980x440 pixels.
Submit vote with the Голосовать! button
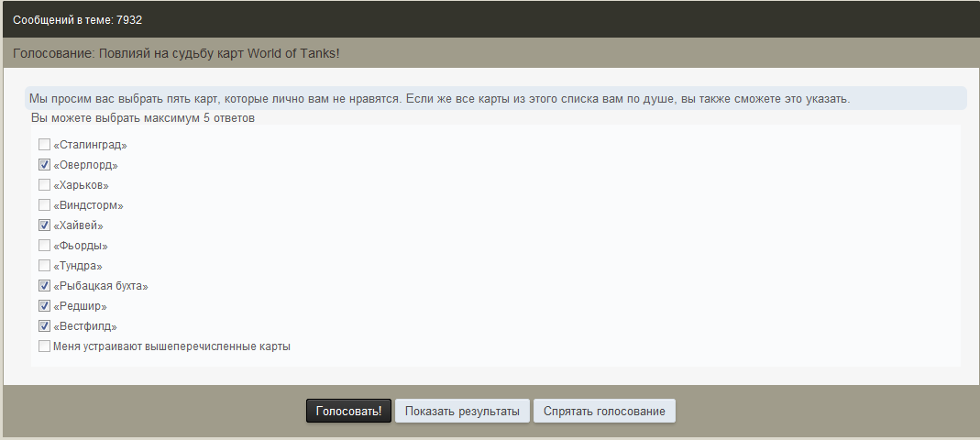[348, 412]
